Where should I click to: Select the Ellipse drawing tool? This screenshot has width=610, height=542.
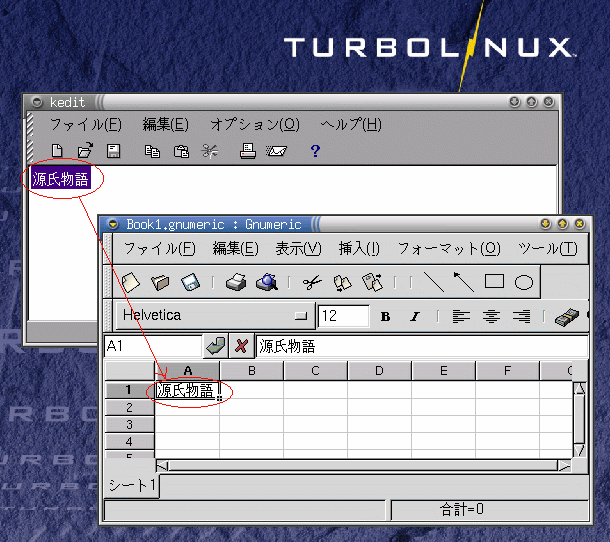(524, 282)
